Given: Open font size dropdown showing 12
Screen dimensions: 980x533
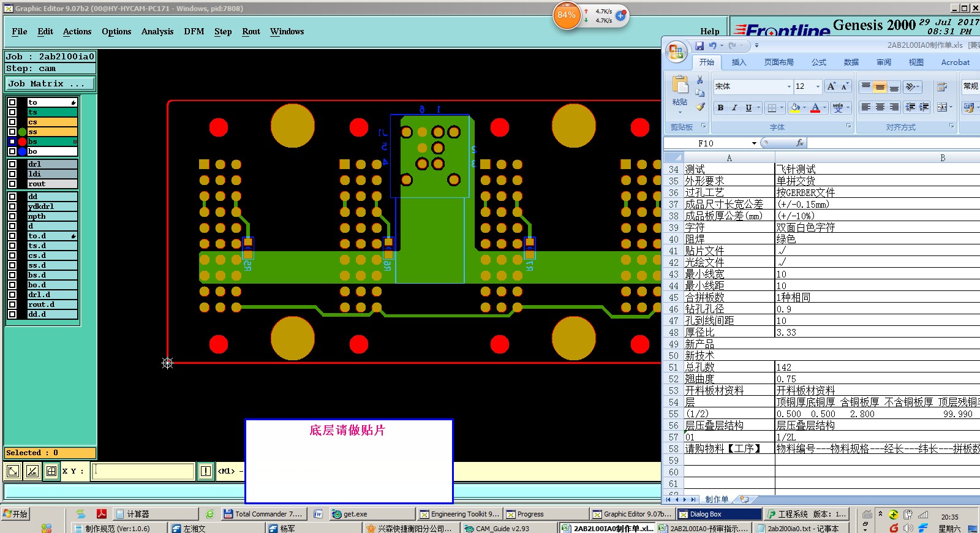Looking at the screenshot, I should (x=818, y=86).
